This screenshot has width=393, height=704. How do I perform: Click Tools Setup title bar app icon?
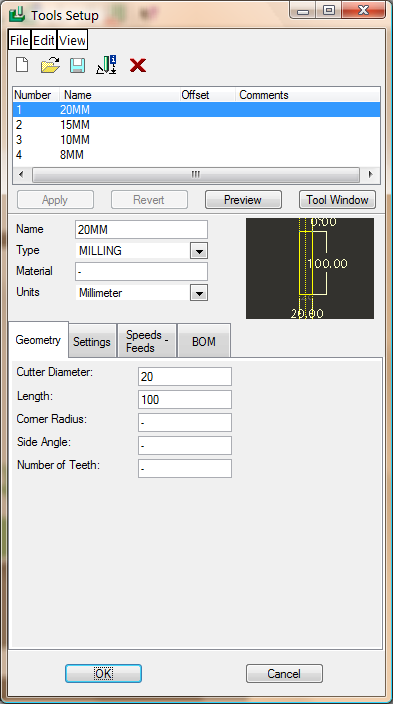pyautogui.click(x=17, y=14)
